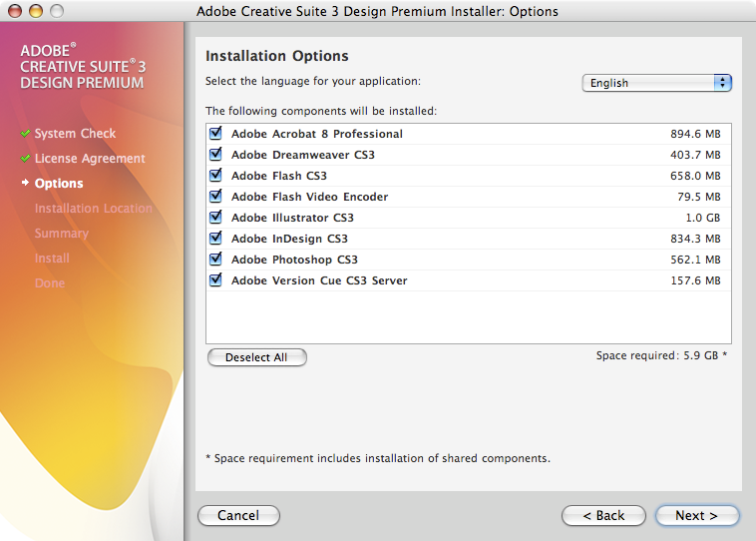The height and width of the screenshot is (541, 756).
Task: Disable Adobe Flash Video Encoder checkbox
Action: tap(215, 197)
